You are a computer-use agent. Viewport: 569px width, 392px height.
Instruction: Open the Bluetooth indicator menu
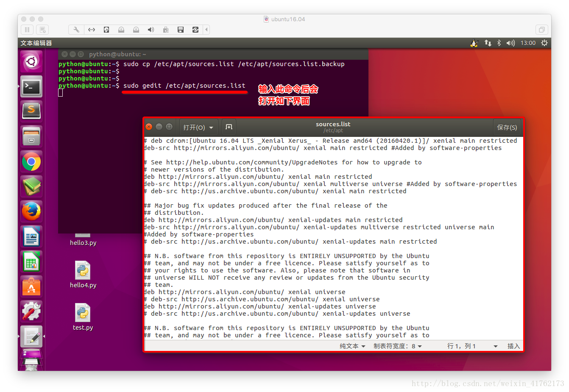499,43
